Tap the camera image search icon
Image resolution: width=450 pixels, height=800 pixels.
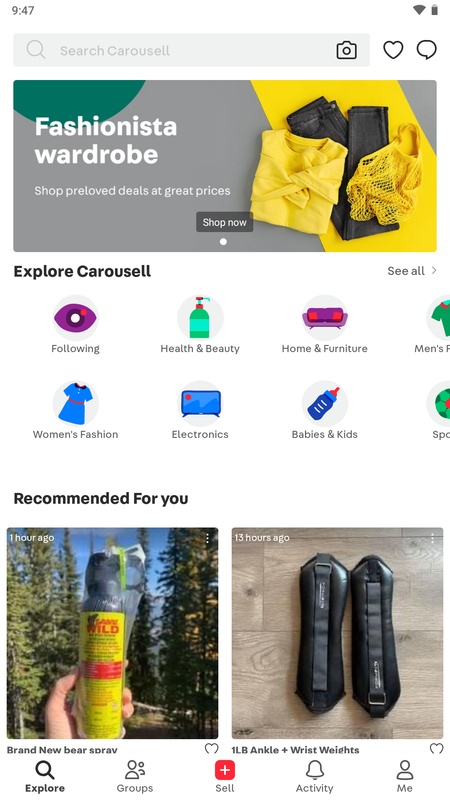(x=346, y=51)
